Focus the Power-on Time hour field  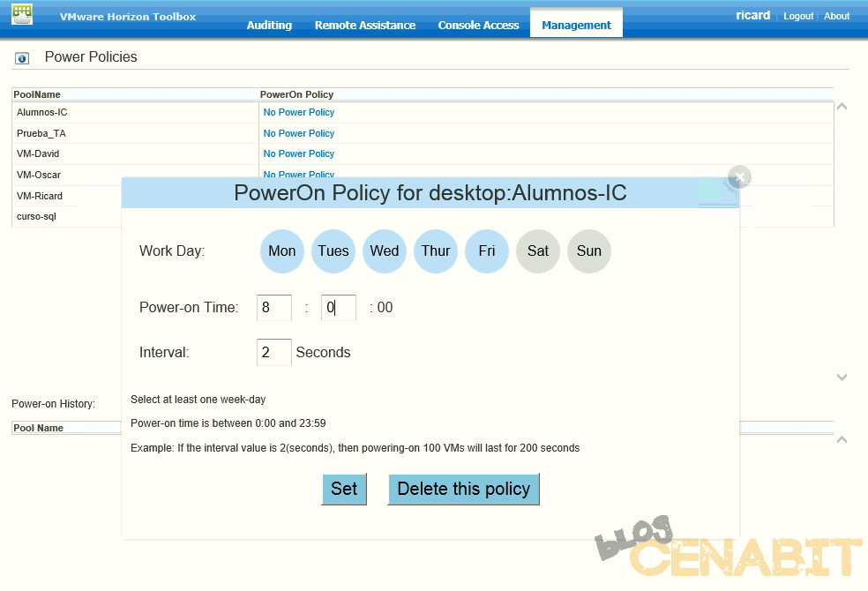(x=274, y=308)
